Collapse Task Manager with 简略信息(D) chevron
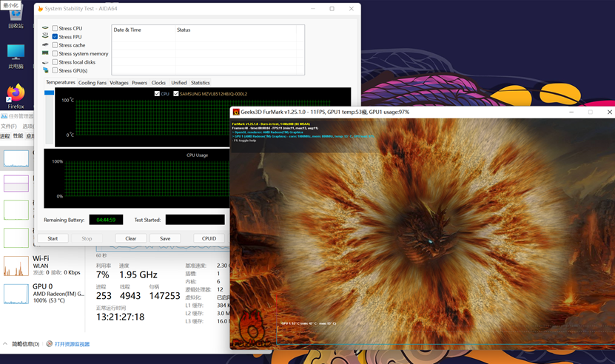615x364 pixels. click(x=5, y=343)
